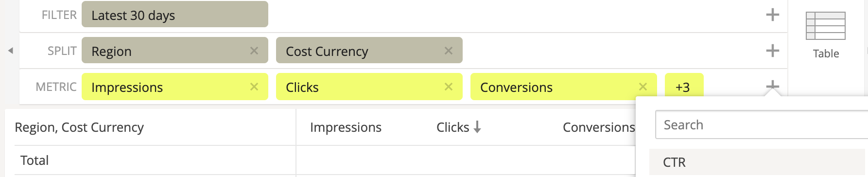Viewport: 868px width, 177px height.
Task: Remove the Impressions metric
Action: [254, 87]
